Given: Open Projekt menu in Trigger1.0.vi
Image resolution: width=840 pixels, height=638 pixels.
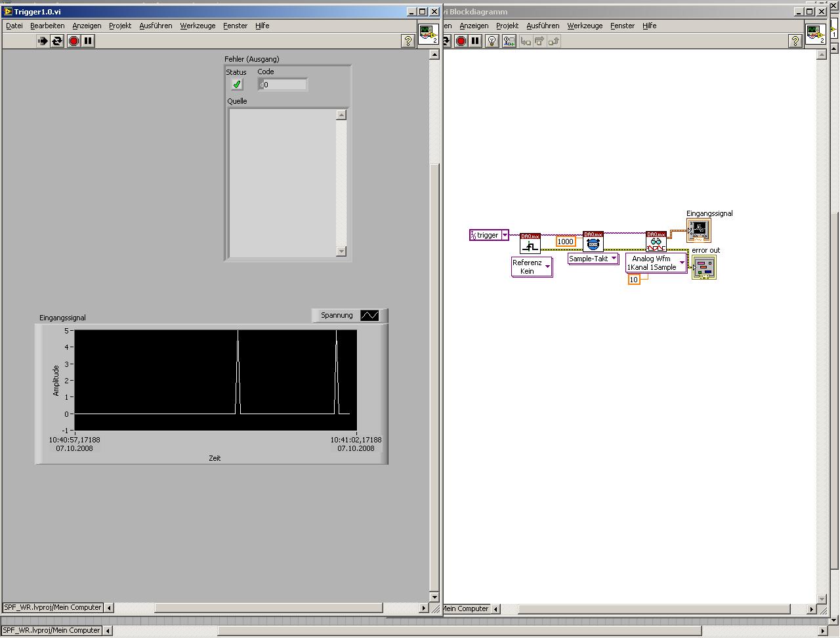Looking at the screenshot, I should point(120,26).
